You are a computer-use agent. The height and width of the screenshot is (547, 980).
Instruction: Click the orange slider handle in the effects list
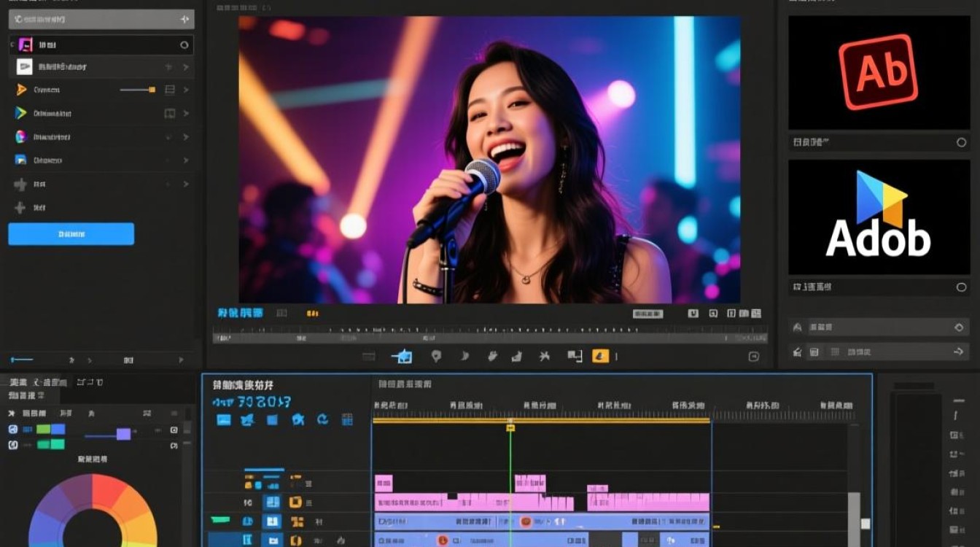[152, 90]
